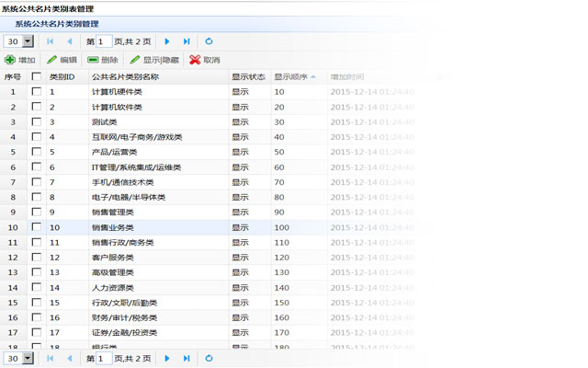Select checkbox for 人力资源类 row
The image size is (588, 368).
tap(37, 287)
